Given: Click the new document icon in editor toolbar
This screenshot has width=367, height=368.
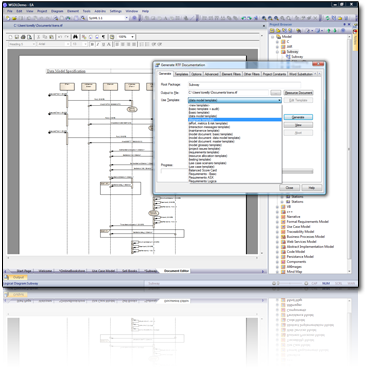Looking at the screenshot, I should (10, 37).
